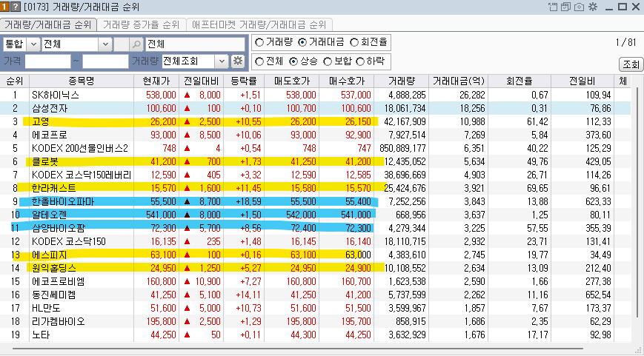Select the 전체 radio button

[x=259, y=61]
